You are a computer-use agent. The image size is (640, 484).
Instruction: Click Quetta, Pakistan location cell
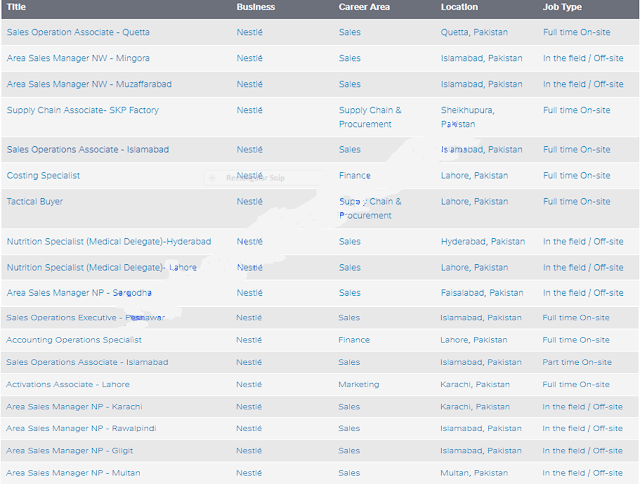pyautogui.click(x=474, y=32)
